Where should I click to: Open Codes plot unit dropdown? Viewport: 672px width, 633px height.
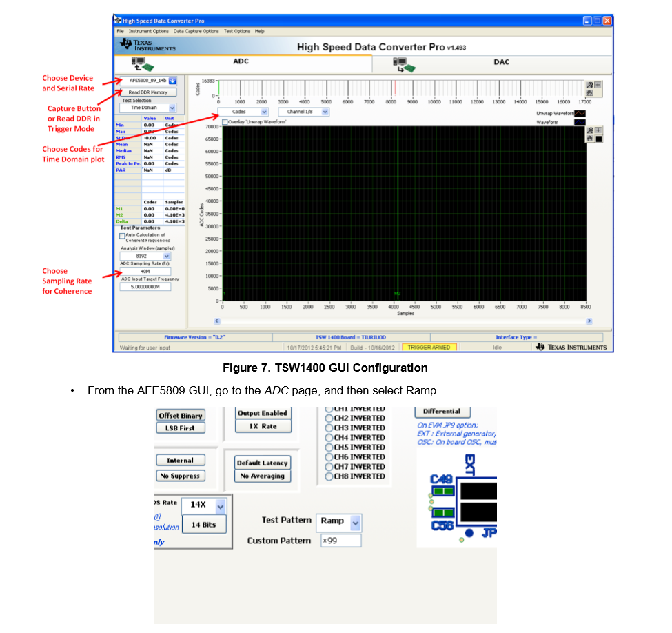point(265,112)
